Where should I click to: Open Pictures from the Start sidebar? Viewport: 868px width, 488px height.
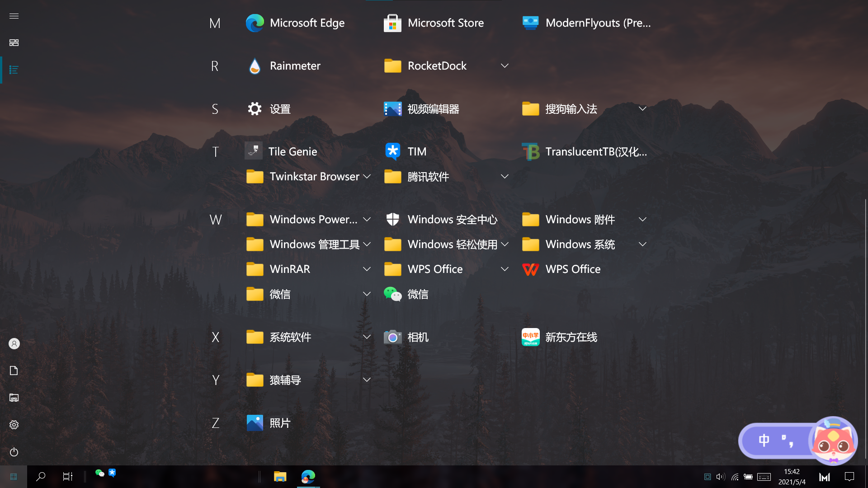point(14,398)
